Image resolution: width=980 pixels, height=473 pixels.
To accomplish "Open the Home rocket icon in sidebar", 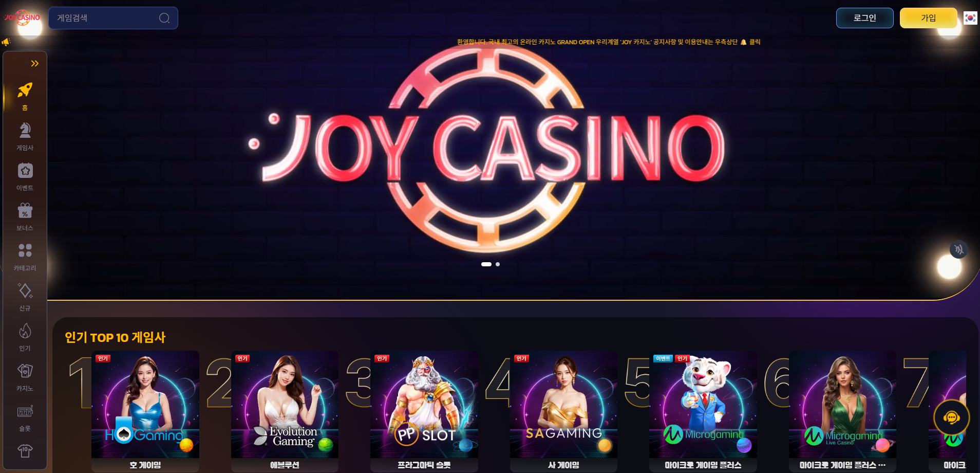I will (25, 90).
